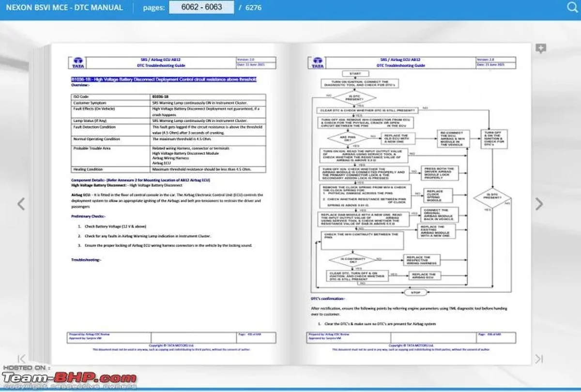The width and height of the screenshot is (581, 392).
Task: Click the "Probable Trouble Area" row label
Action: (x=111, y=155)
